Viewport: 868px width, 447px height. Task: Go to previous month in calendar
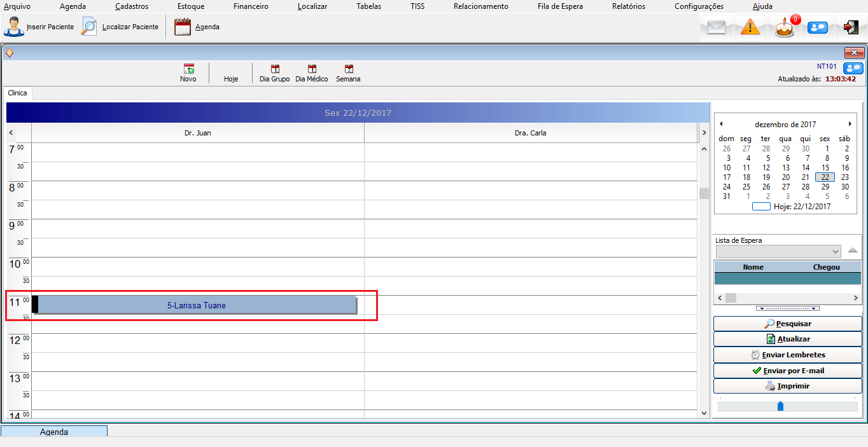(720, 124)
